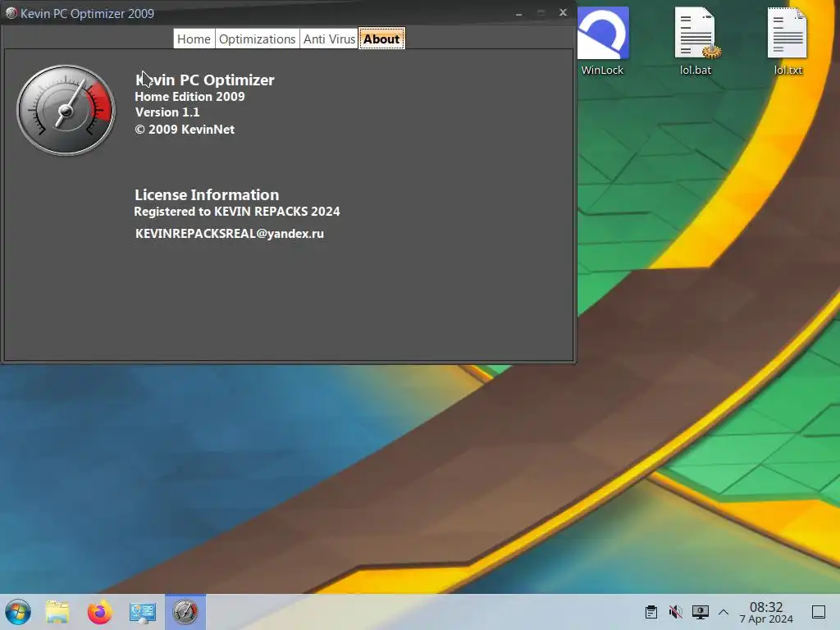Open the Start menu orb

click(18, 612)
